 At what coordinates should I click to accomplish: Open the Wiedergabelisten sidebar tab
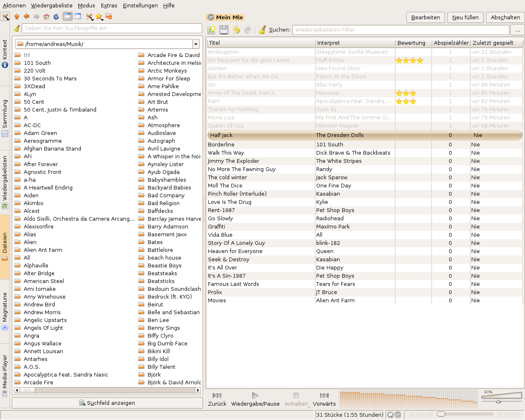[5, 183]
